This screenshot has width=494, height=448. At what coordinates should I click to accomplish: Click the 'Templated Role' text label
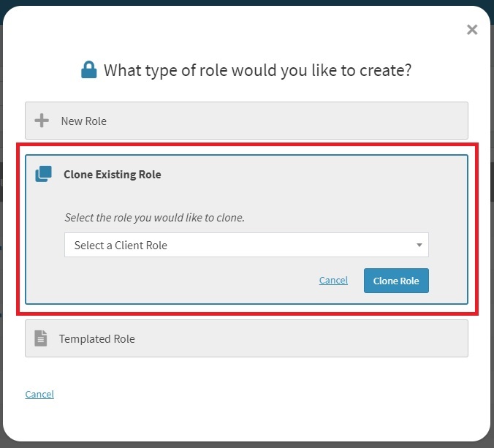click(96, 338)
